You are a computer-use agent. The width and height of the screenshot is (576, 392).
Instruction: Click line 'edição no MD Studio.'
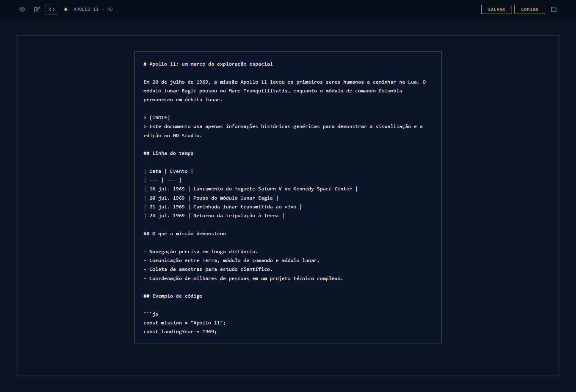[173, 136]
